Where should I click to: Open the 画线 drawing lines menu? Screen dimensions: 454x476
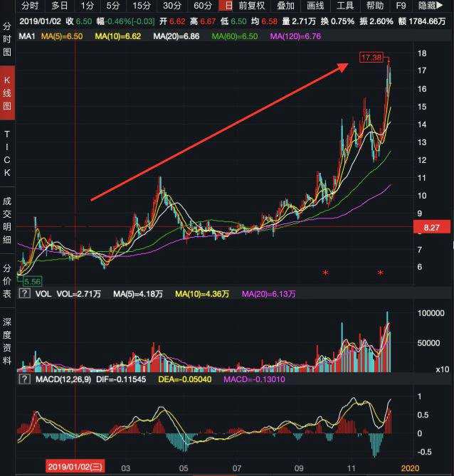tap(315, 6)
